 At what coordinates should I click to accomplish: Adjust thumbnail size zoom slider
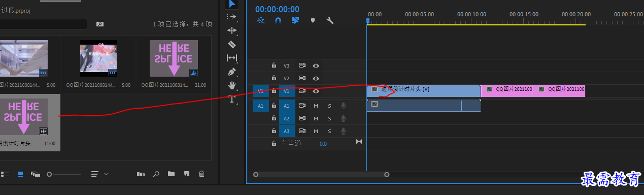(x=64, y=174)
